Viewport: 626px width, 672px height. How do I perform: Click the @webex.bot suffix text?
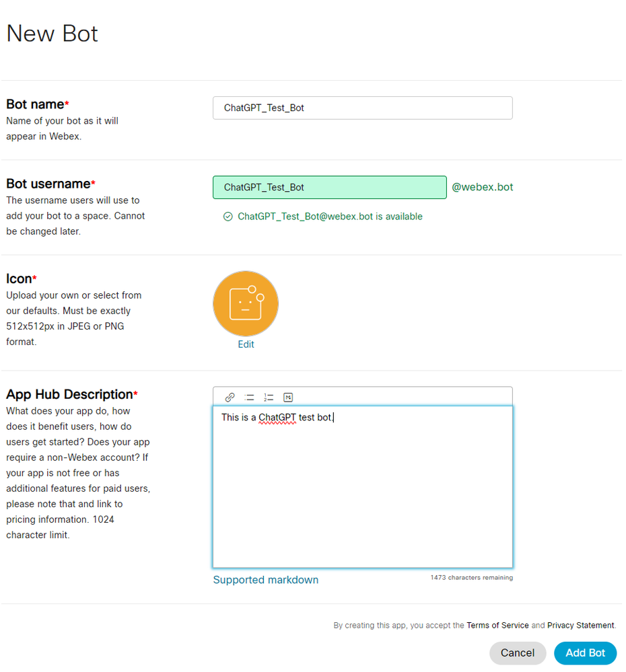[x=483, y=187]
